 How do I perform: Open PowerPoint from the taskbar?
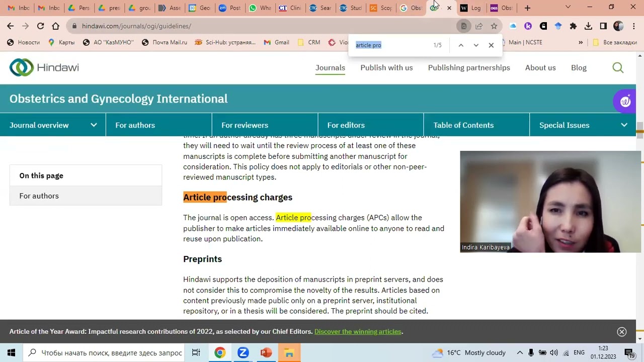pos(266,353)
